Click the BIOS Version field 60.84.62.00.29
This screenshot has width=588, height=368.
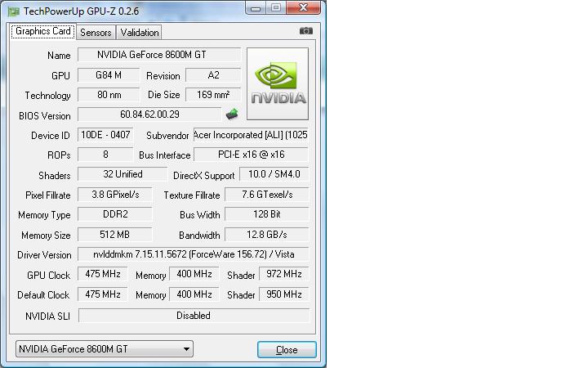[149, 114]
